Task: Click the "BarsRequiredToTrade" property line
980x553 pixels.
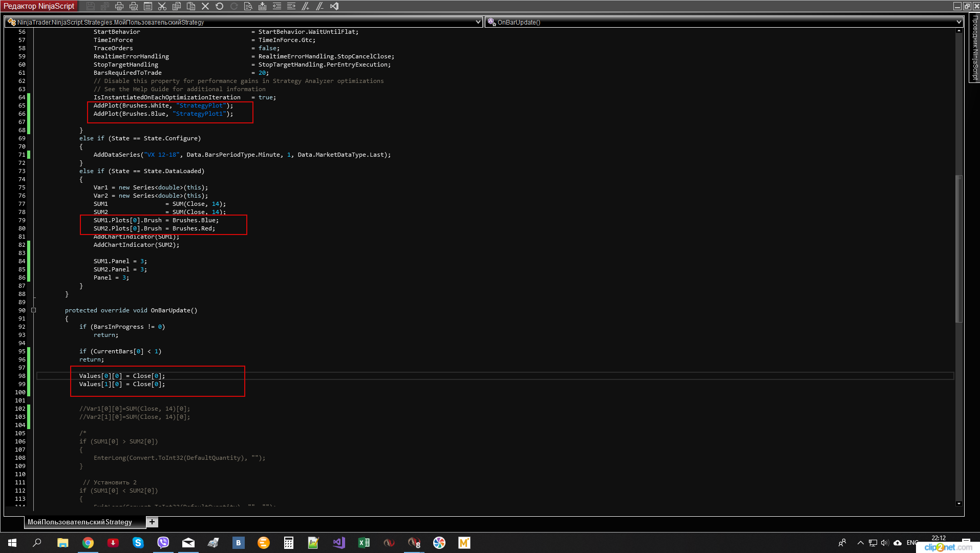Action: pyautogui.click(x=181, y=73)
